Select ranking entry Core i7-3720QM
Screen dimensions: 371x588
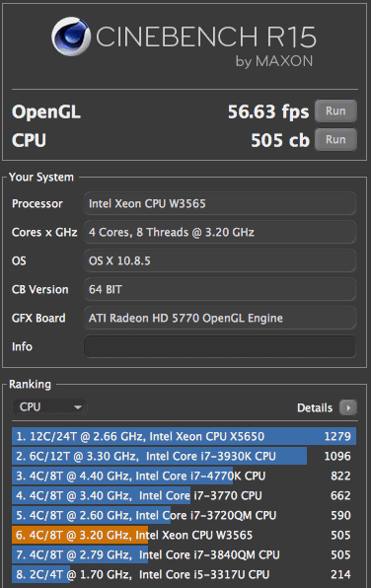(x=184, y=515)
